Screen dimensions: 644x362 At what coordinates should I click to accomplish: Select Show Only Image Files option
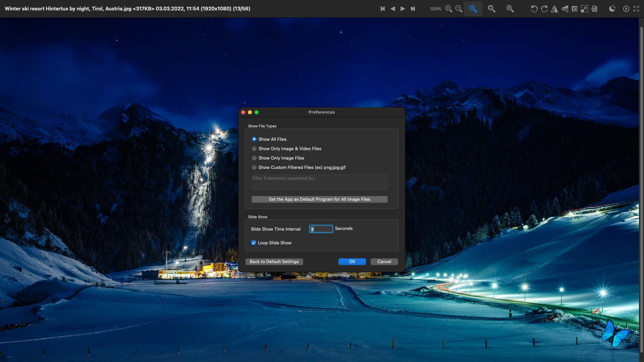point(254,158)
